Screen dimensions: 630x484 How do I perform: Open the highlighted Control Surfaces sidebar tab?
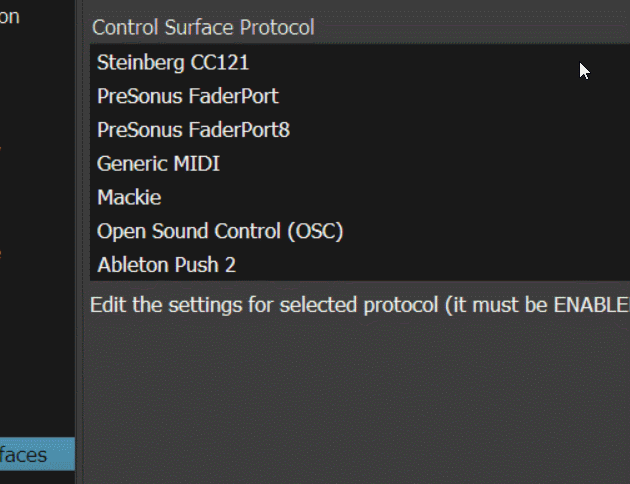point(36,455)
